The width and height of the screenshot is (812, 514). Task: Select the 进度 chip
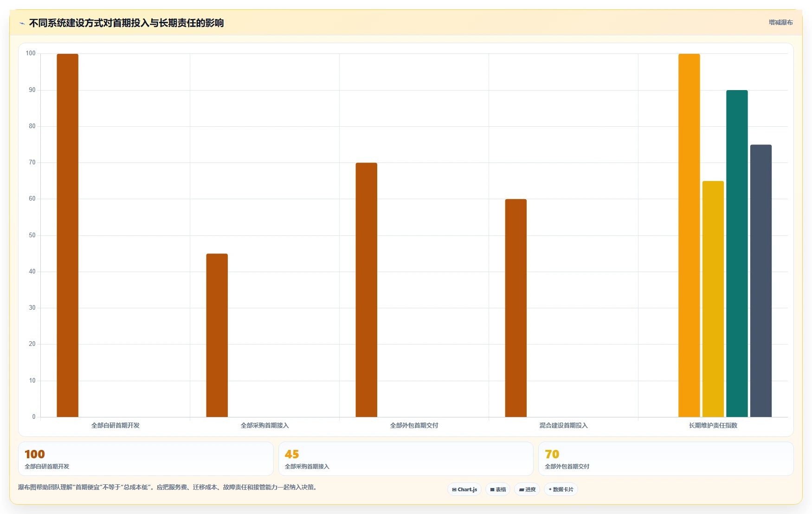pyautogui.click(x=527, y=489)
